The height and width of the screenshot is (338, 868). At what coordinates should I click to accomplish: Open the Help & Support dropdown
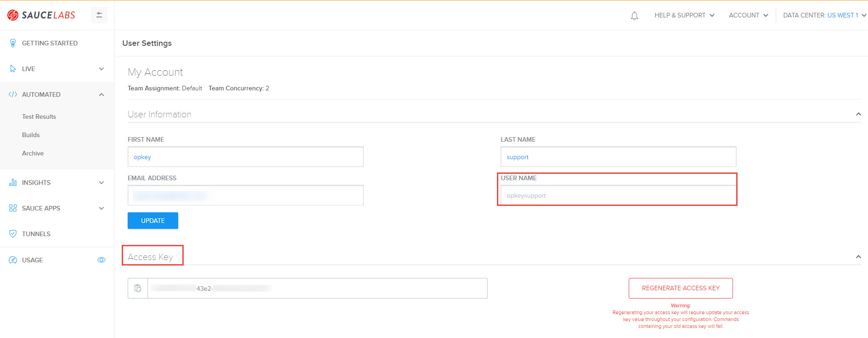(x=685, y=15)
